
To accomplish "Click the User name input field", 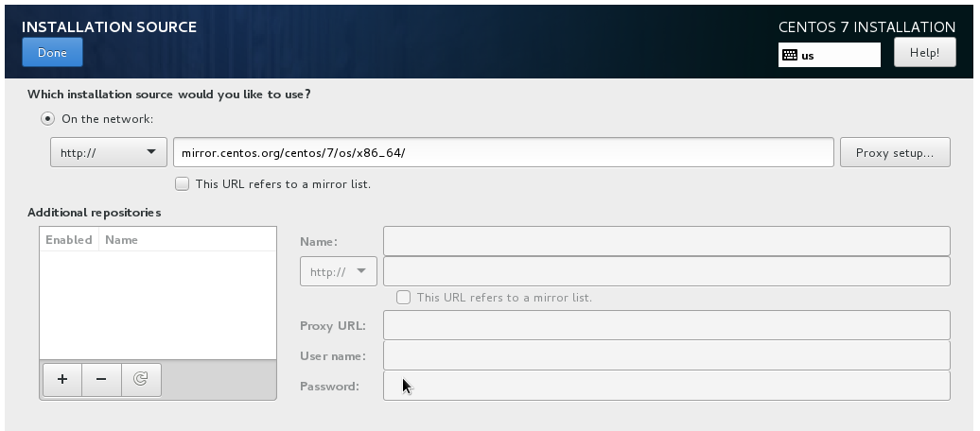I will pyautogui.click(x=667, y=355).
